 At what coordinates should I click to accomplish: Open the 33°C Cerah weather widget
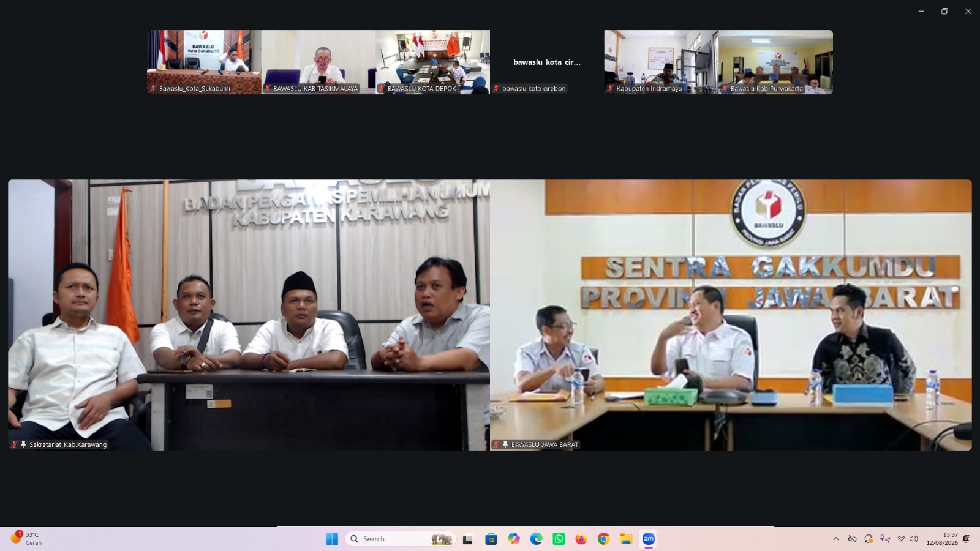pyautogui.click(x=27, y=539)
